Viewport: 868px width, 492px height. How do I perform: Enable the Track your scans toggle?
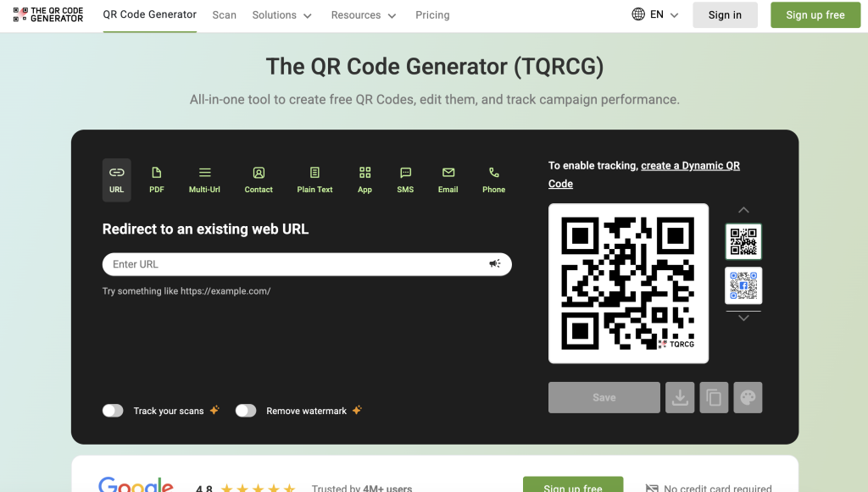[x=113, y=411]
